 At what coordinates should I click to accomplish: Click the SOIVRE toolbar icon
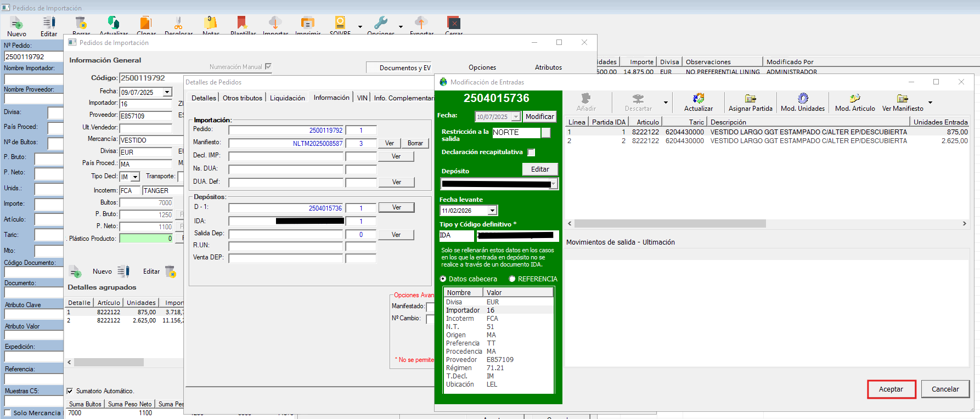[340, 22]
